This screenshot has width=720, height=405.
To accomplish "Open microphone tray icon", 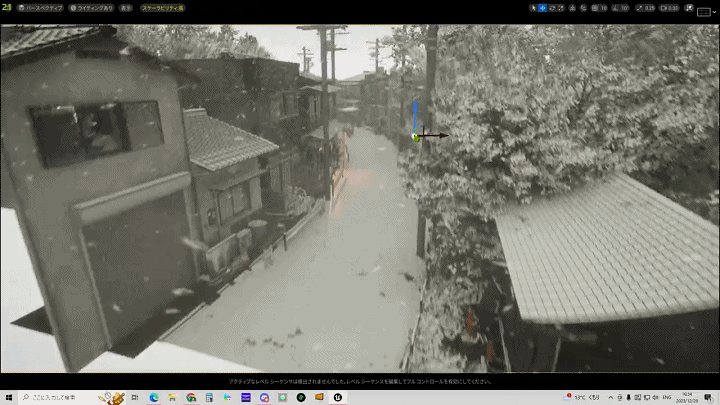I will pos(628,398).
